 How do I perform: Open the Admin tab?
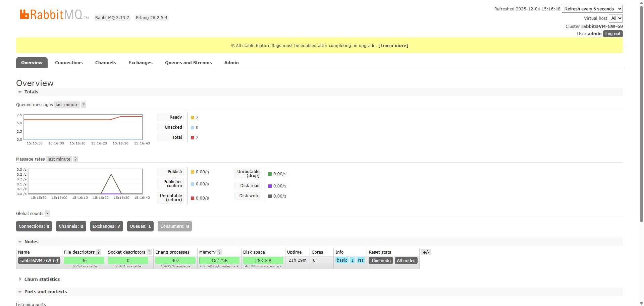point(231,63)
